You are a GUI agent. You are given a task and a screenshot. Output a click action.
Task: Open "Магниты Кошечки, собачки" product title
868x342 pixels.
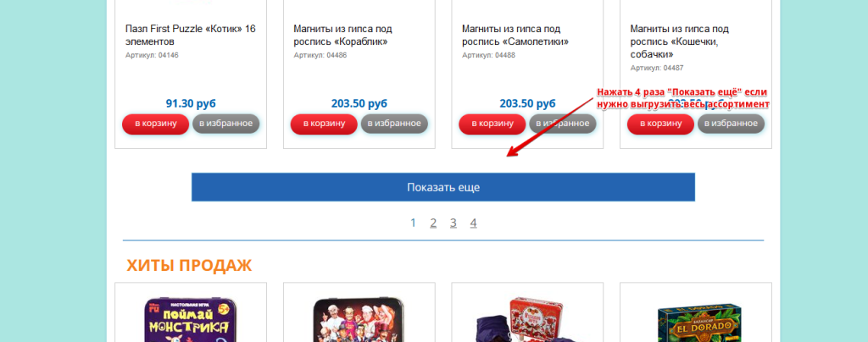[x=679, y=41]
